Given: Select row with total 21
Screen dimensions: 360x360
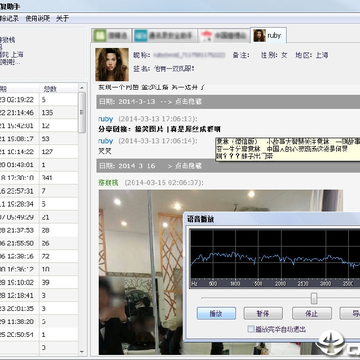Looking at the screenshot, I should pos(39,217).
